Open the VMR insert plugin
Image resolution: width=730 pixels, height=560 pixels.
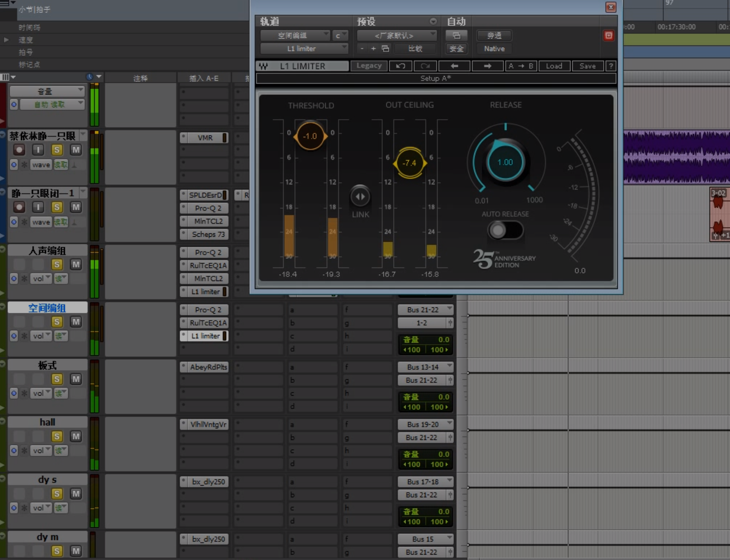pos(204,137)
